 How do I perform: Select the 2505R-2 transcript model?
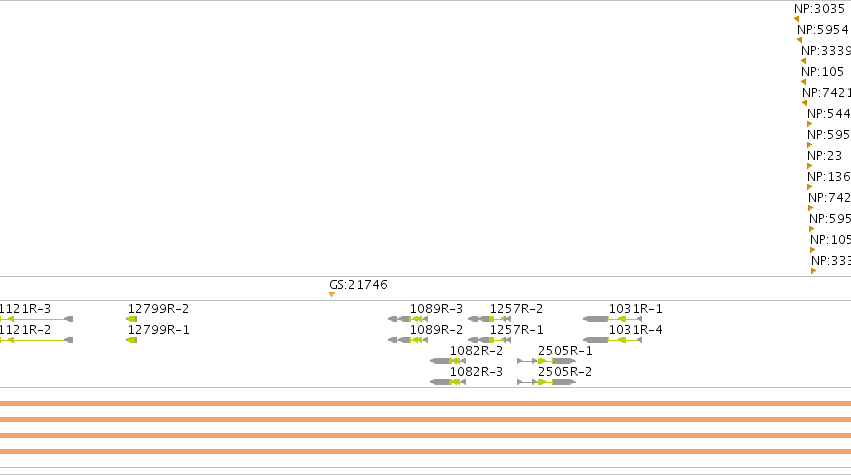547,382
